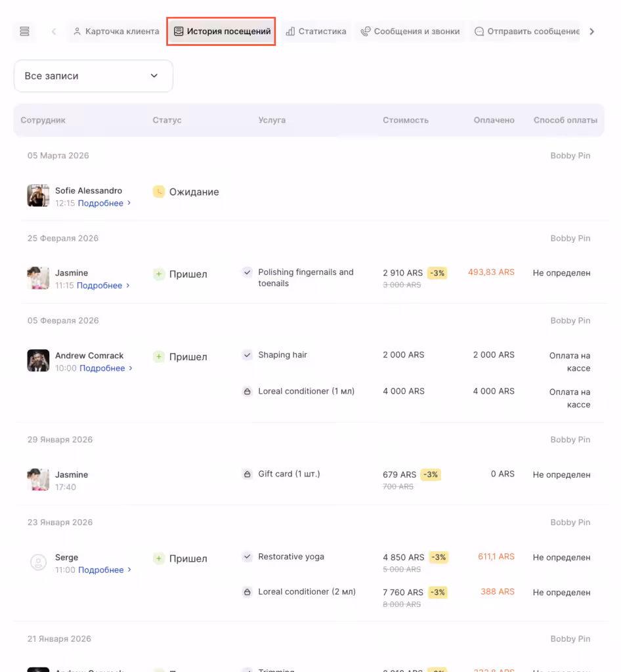Open the Отправить сообщение tab

click(x=526, y=31)
